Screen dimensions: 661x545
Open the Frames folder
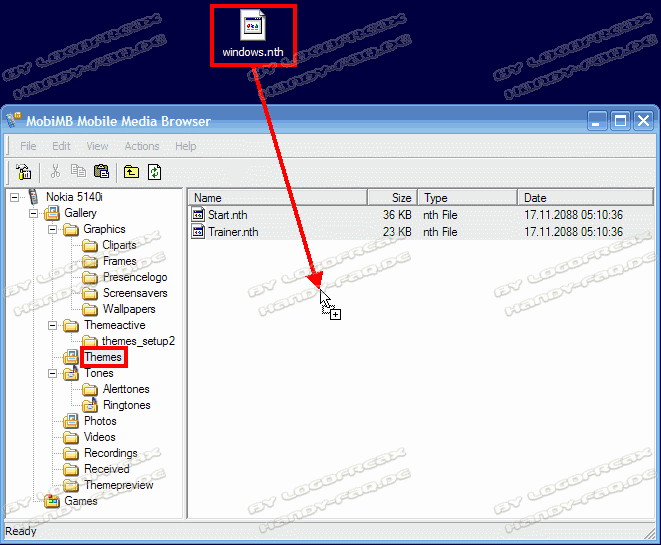pyautogui.click(x=120, y=261)
